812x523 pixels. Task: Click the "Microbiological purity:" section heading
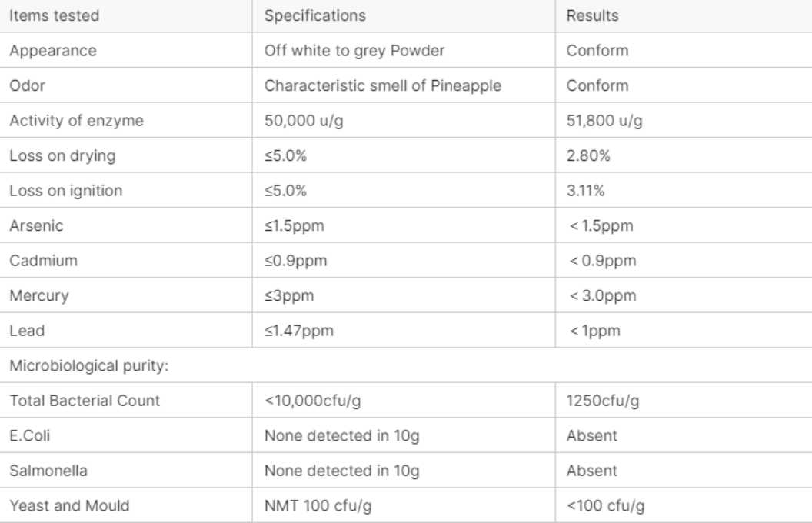[88, 365]
